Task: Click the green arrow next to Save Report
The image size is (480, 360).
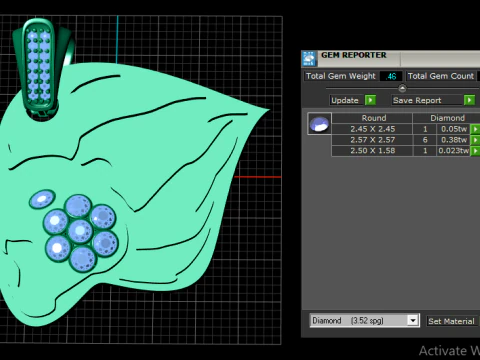Action: [469, 100]
